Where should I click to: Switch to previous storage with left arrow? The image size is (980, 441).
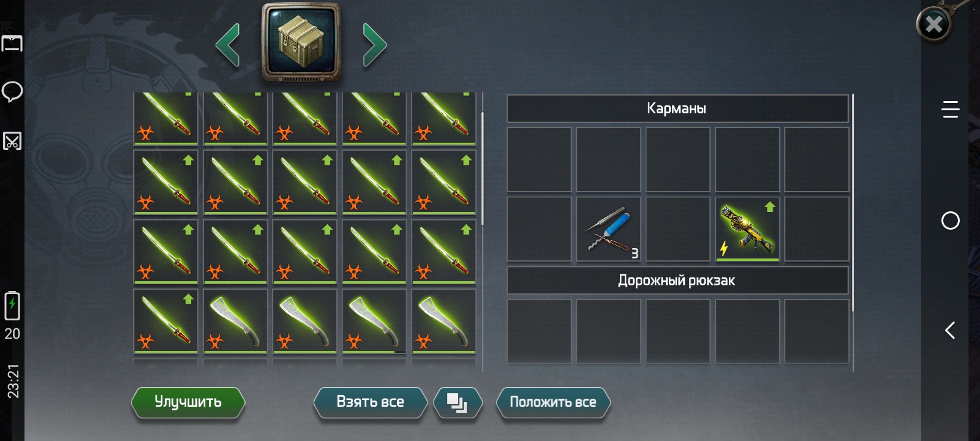[228, 44]
